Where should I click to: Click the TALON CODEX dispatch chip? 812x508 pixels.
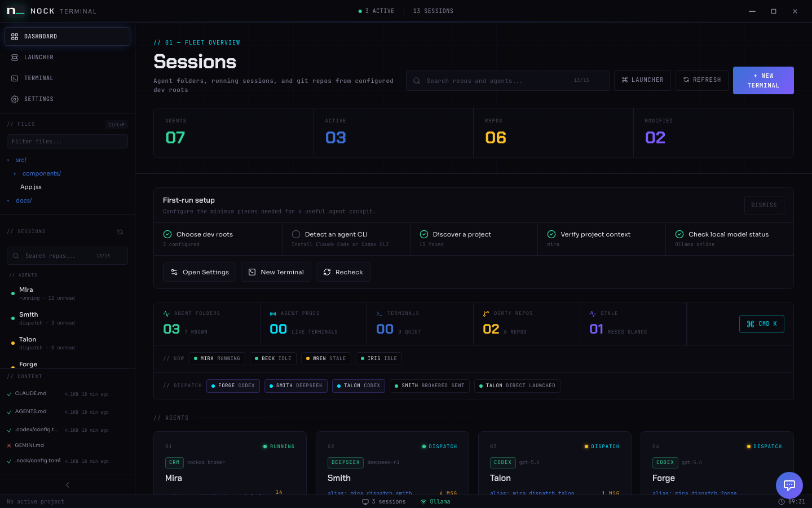359,386
